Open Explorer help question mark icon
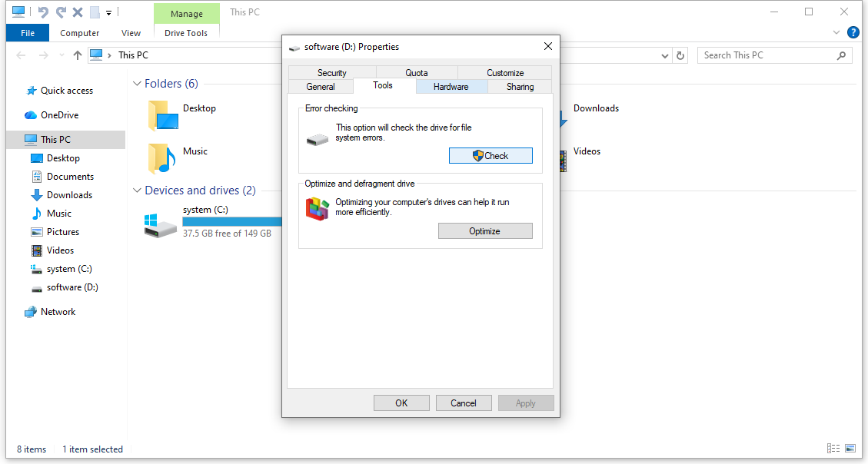Image resolution: width=868 pixels, height=464 pixels. pyautogui.click(x=853, y=33)
